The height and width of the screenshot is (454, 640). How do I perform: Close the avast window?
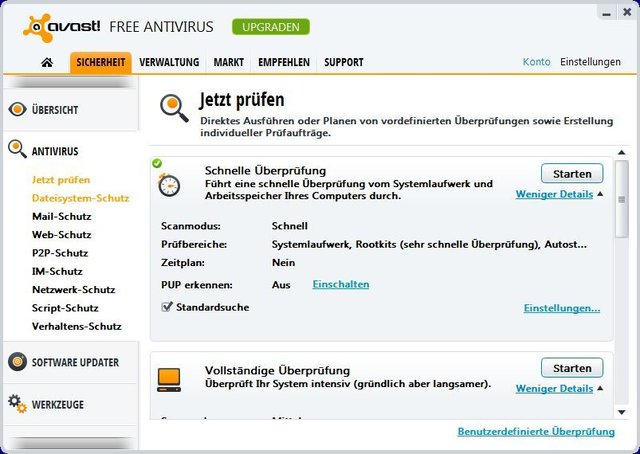[x=627, y=12]
